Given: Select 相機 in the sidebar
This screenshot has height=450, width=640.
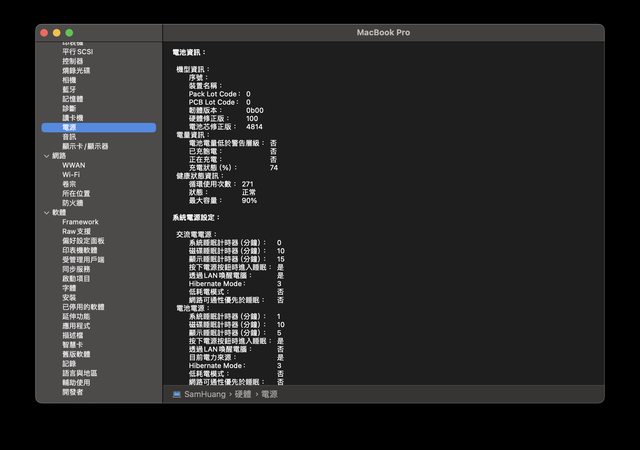Looking at the screenshot, I should pos(69,80).
